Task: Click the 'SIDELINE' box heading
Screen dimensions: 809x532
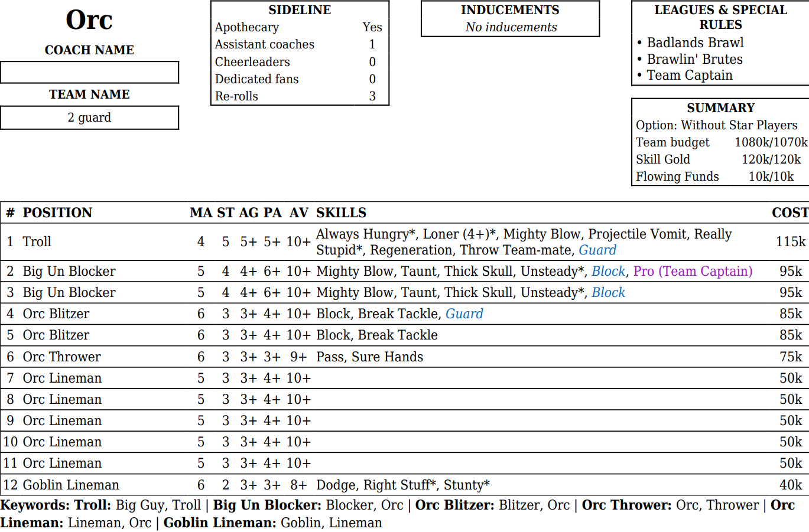Action: [300, 10]
